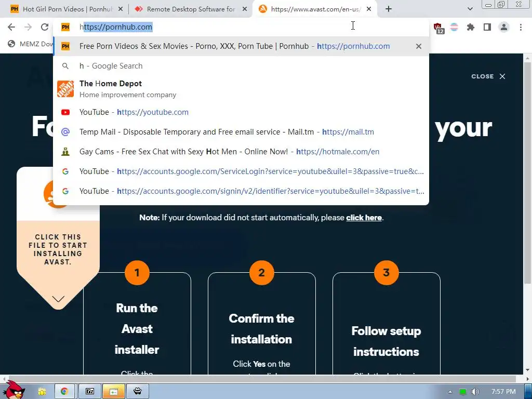Open the folder window taskbar icon
Image resolution: width=532 pixels, height=399 pixels.
[x=114, y=391]
